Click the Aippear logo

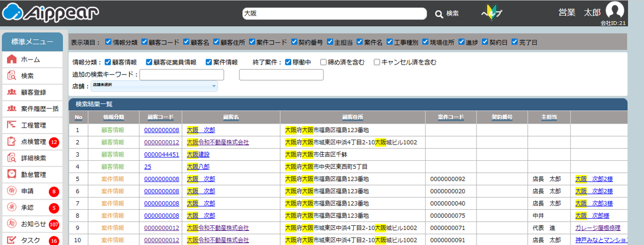50,13
